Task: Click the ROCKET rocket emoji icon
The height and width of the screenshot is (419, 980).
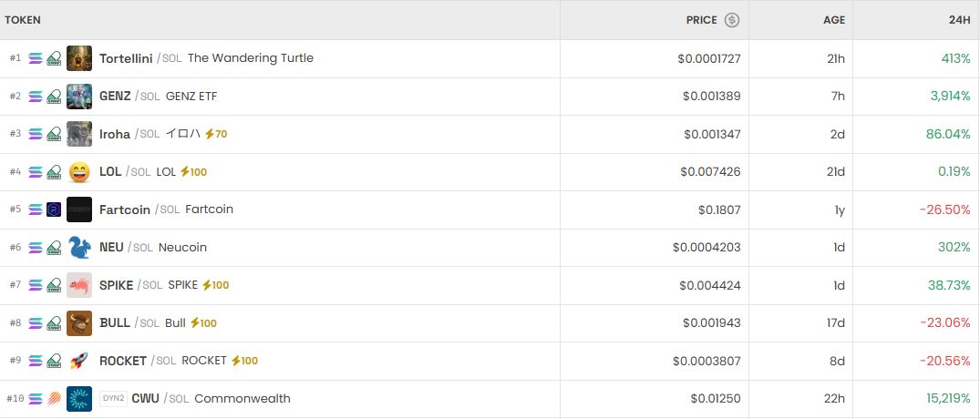Action: pyautogui.click(x=79, y=361)
